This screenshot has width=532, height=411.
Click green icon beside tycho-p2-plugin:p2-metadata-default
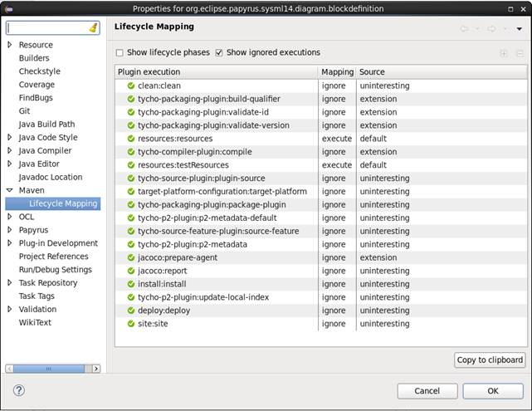tap(131, 218)
